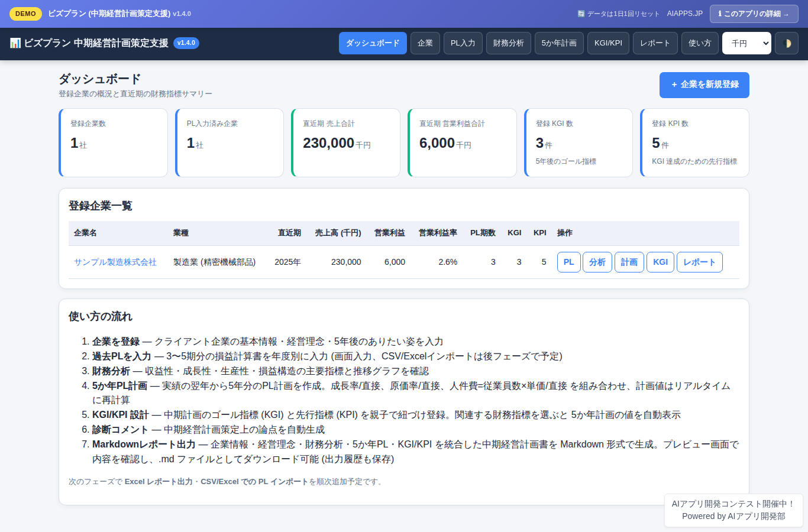
Task: Open the 企業 nav tab
Action: coord(425,43)
